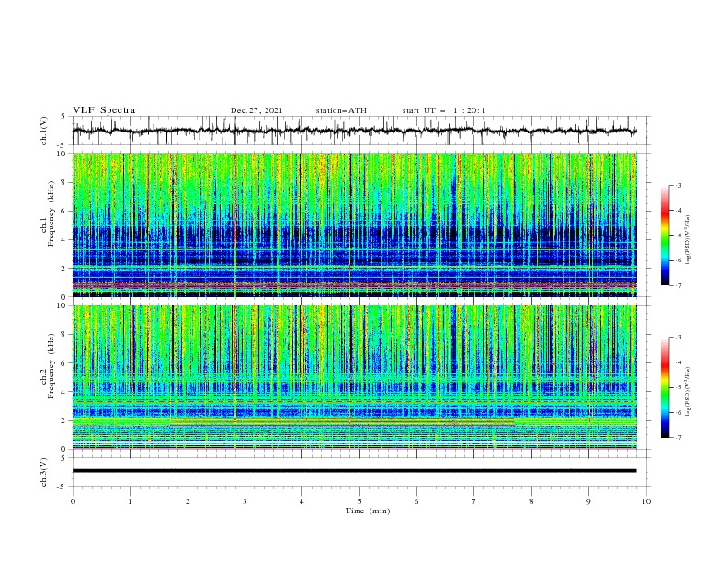This screenshot has width=728, height=563.
Task: Click the "ch.3(V)" axis label
Action: pyautogui.click(x=44, y=472)
